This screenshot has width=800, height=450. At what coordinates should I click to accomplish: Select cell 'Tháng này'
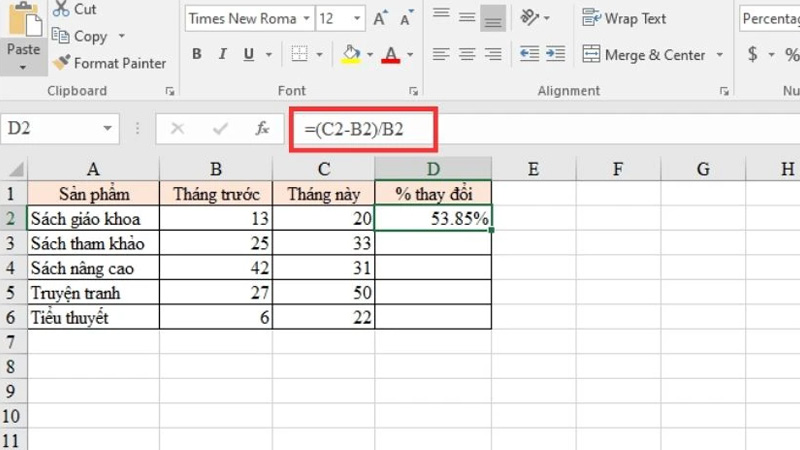323,193
